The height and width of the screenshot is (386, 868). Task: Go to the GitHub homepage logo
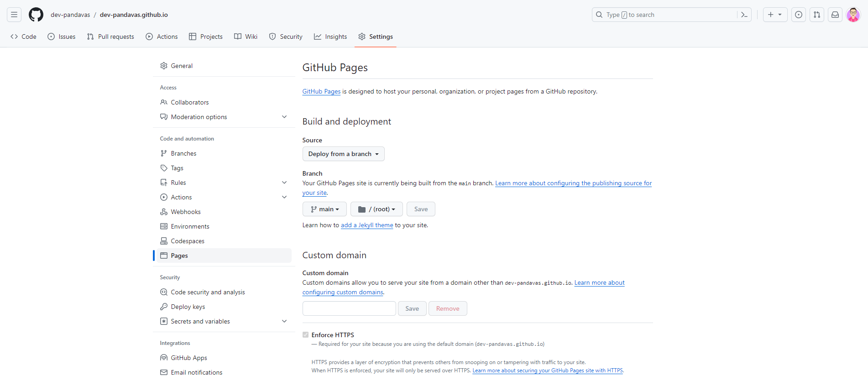(36, 15)
